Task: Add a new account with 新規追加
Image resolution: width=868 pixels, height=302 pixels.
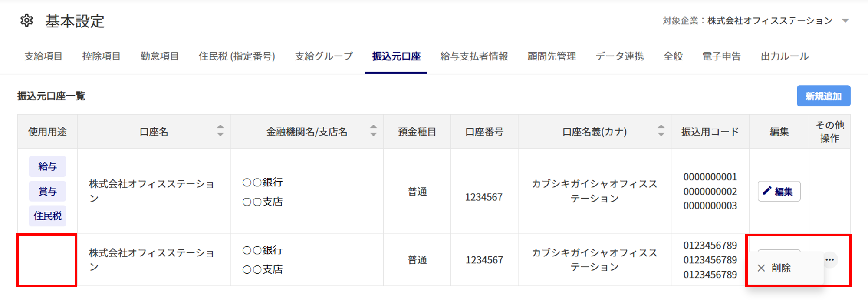Action: pyautogui.click(x=823, y=96)
